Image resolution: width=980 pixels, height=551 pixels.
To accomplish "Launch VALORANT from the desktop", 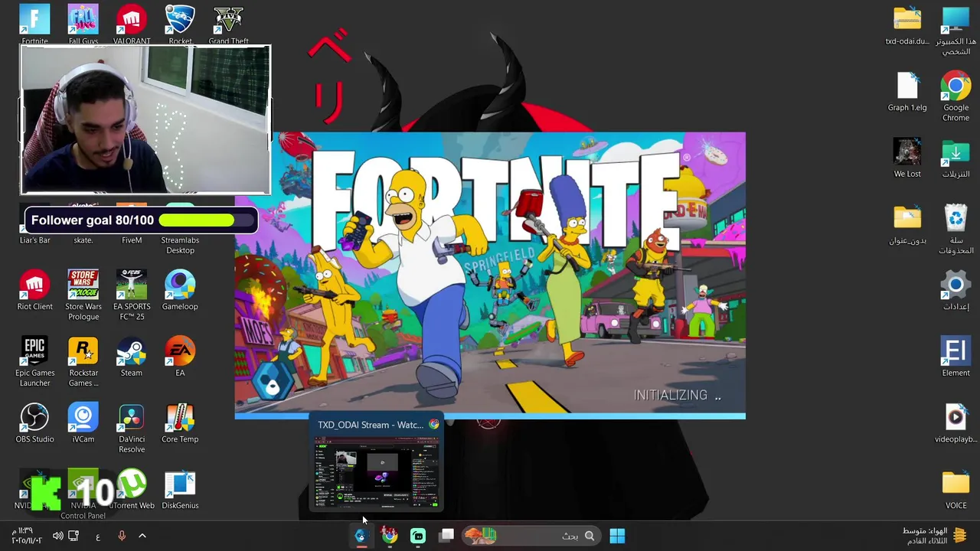I will click(x=132, y=24).
